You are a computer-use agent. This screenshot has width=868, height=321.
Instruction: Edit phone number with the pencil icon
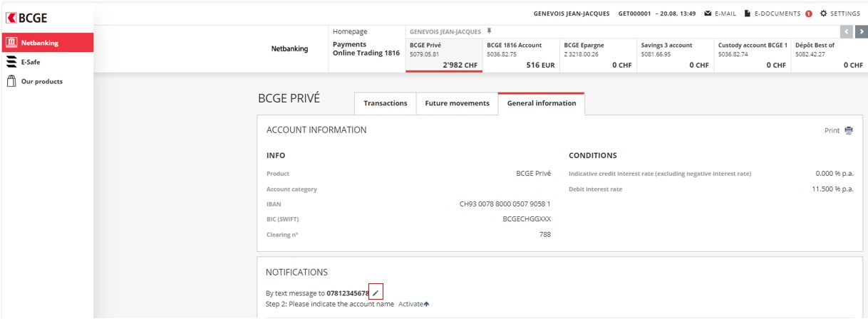pyautogui.click(x=376, y=293)
